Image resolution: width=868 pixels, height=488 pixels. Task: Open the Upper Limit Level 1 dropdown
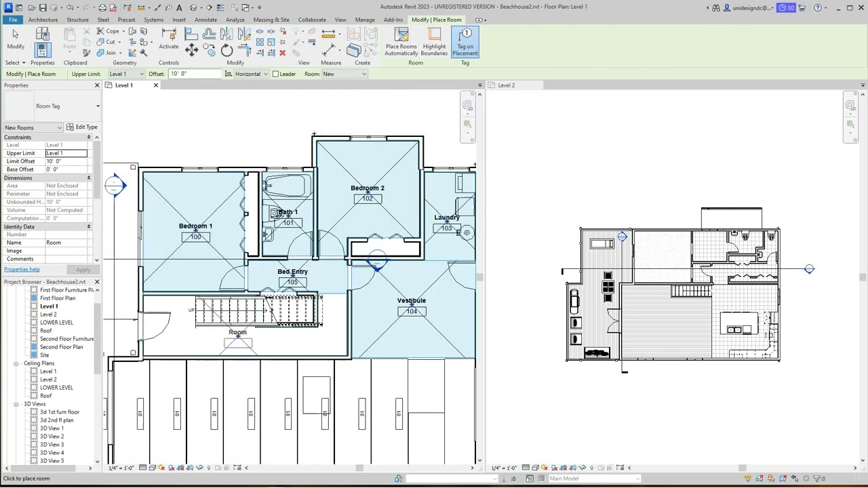125,74
